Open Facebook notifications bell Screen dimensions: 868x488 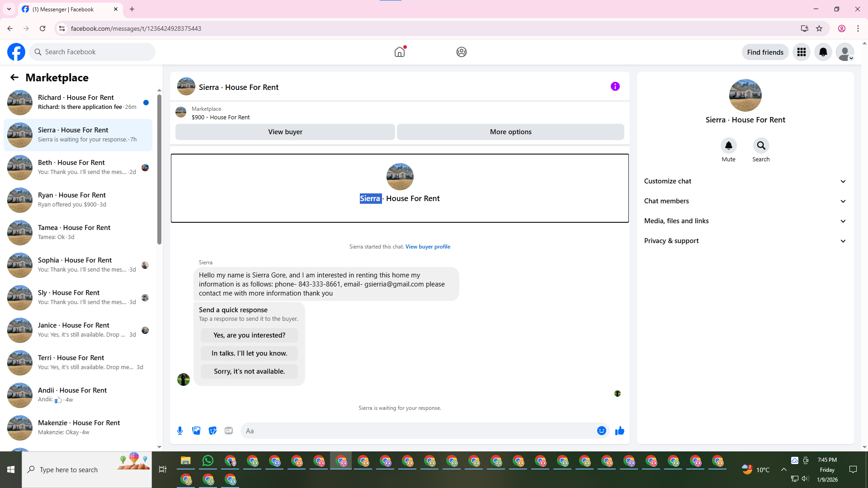pyautogui.click(x=823, y=52)
